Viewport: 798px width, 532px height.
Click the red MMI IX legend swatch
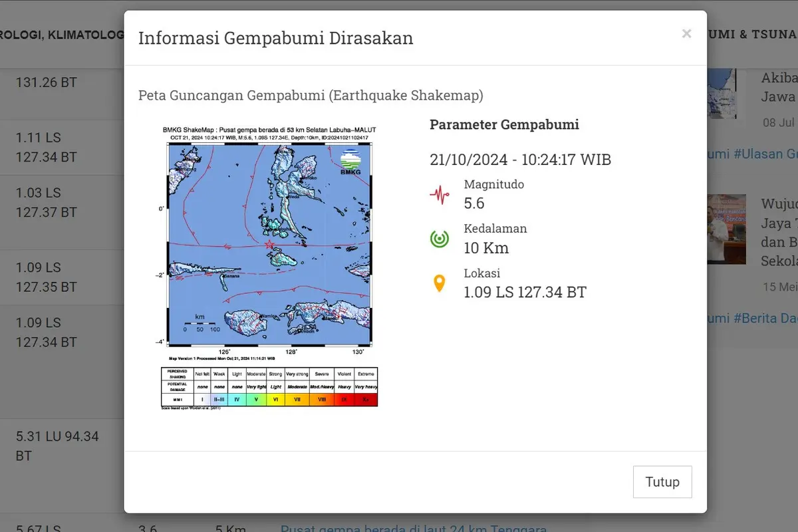tap(344, 400)
